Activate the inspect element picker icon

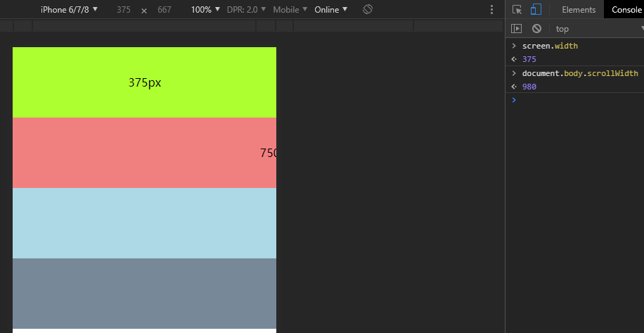click(517, 9)
